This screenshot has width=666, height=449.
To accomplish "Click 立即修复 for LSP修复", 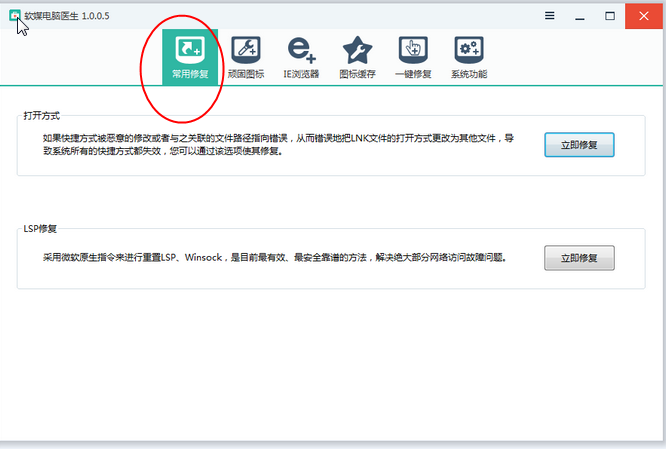I will 579,258.
